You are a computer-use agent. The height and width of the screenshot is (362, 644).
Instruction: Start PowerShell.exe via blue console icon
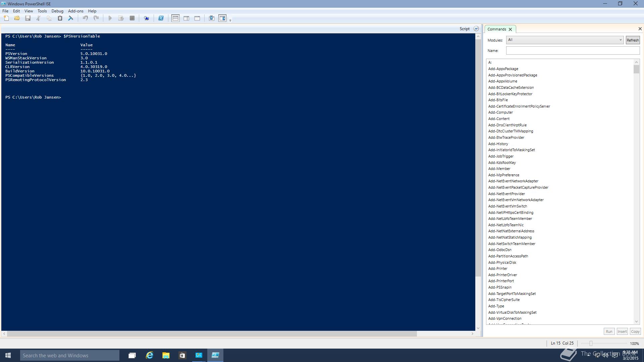[161, 18]
